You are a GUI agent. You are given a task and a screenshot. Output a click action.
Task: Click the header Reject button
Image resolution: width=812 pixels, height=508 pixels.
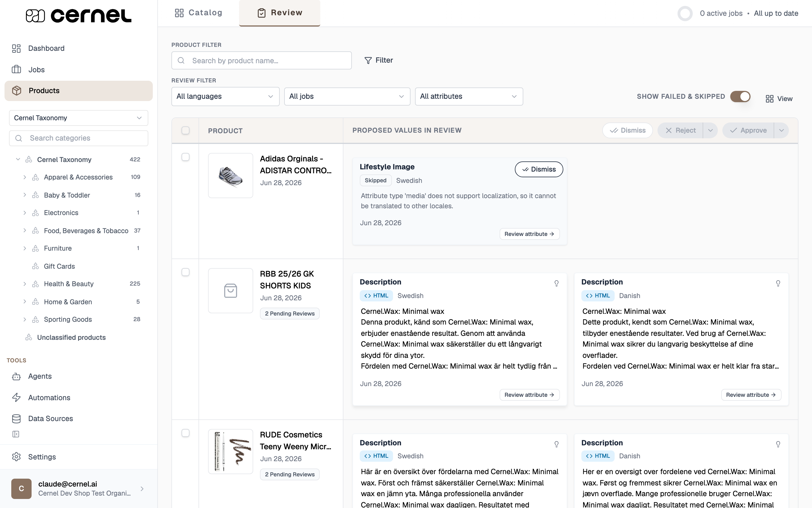(680, 130)
